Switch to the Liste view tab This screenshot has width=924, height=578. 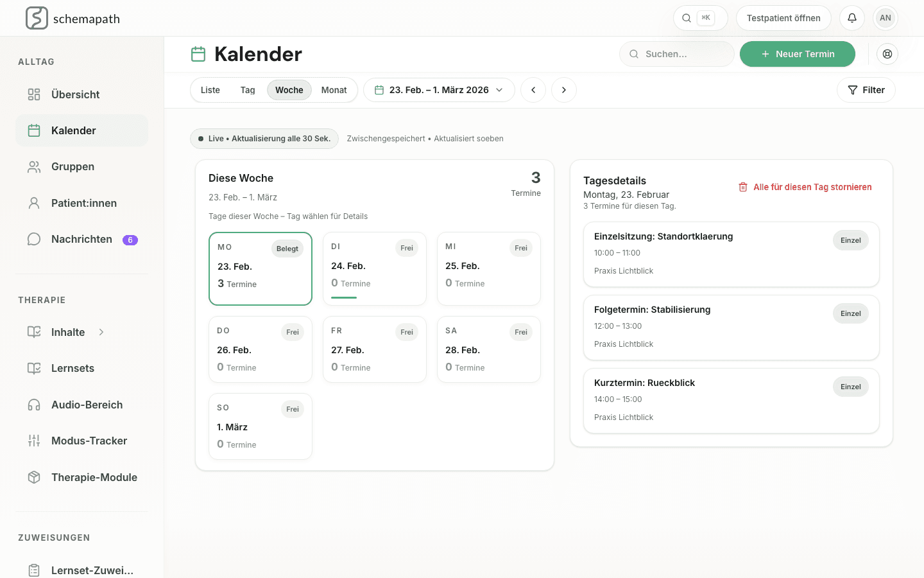tap(210, 90)
